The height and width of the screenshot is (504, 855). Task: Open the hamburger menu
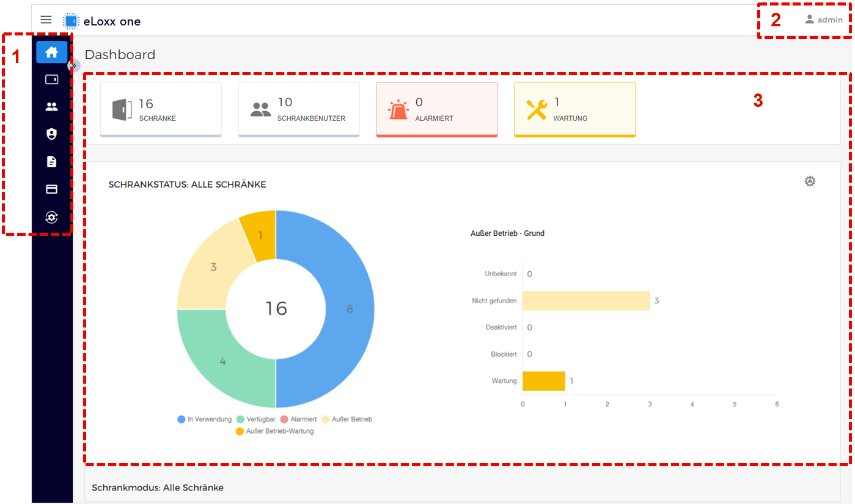(46, 20)
